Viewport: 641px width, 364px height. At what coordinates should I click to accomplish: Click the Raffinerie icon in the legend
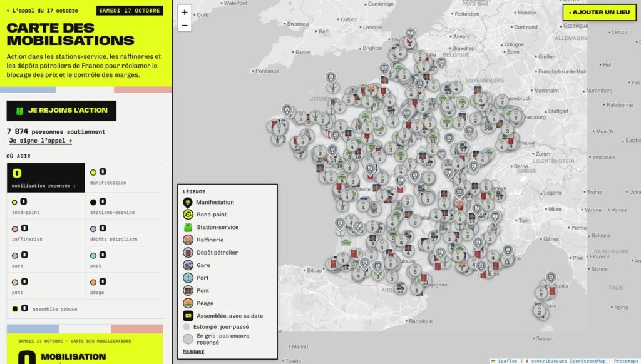pyautogui.click(x=188, y=240)
